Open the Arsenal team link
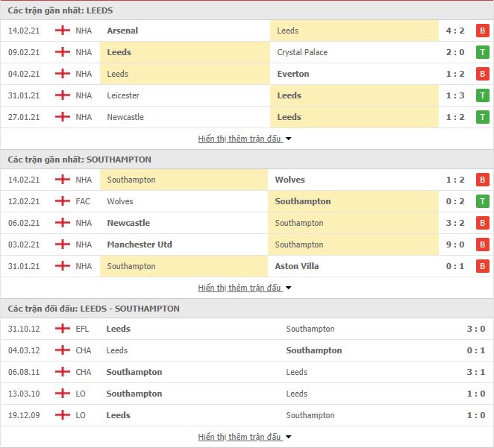The height and width of the screenshot is (448, 494). pos(122,31)
